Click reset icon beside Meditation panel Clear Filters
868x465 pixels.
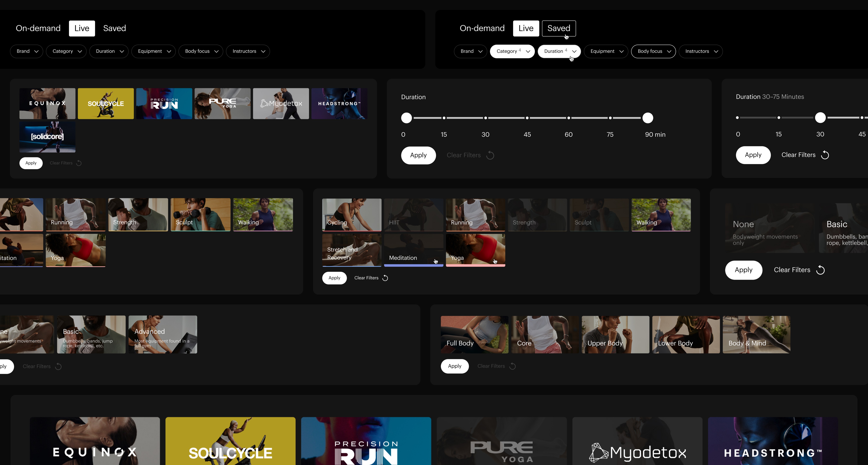385,278
